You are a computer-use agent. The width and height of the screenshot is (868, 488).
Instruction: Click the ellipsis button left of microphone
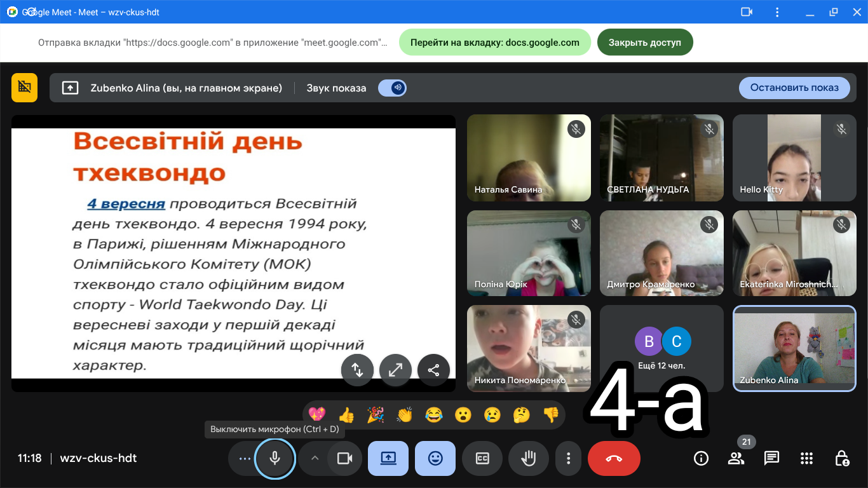coord(244,458)
